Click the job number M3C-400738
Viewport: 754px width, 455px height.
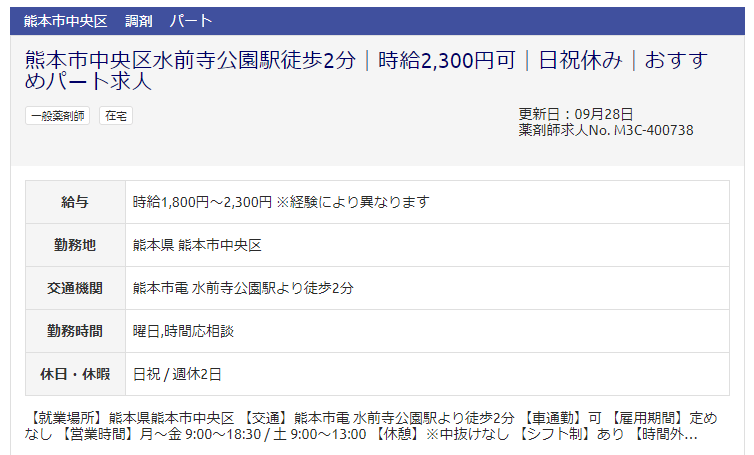pos(653,130)
